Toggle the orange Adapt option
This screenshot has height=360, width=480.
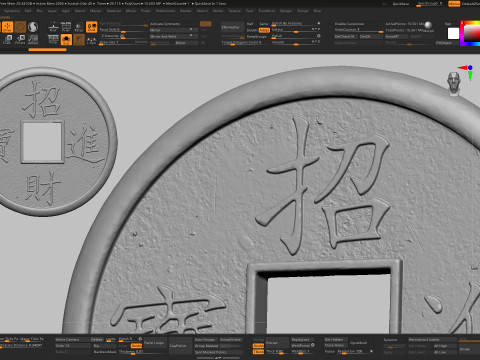264,30
